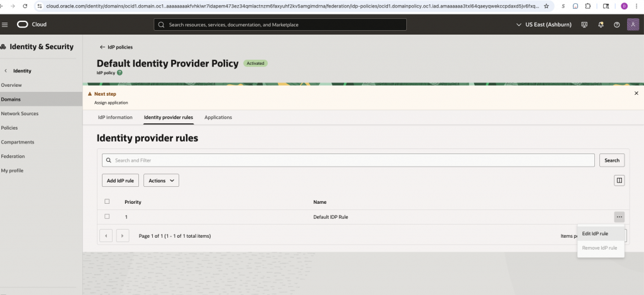The image size is (644, 295).
Task: Tick the checkbox for Default IDP Rule row
Action: pos(107,216)
